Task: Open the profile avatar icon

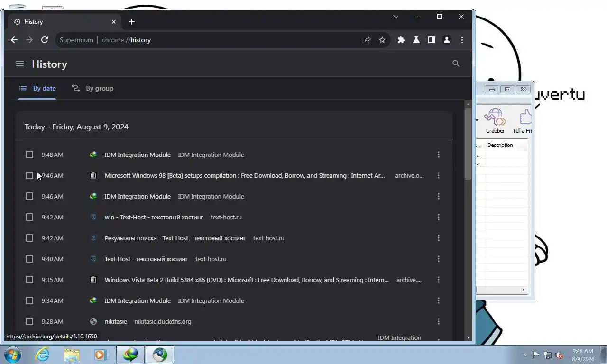Action: [x=447, y=40]
